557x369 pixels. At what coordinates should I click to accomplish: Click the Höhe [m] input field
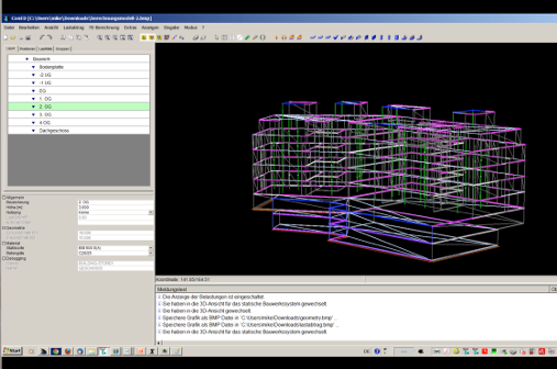[115, 207]
